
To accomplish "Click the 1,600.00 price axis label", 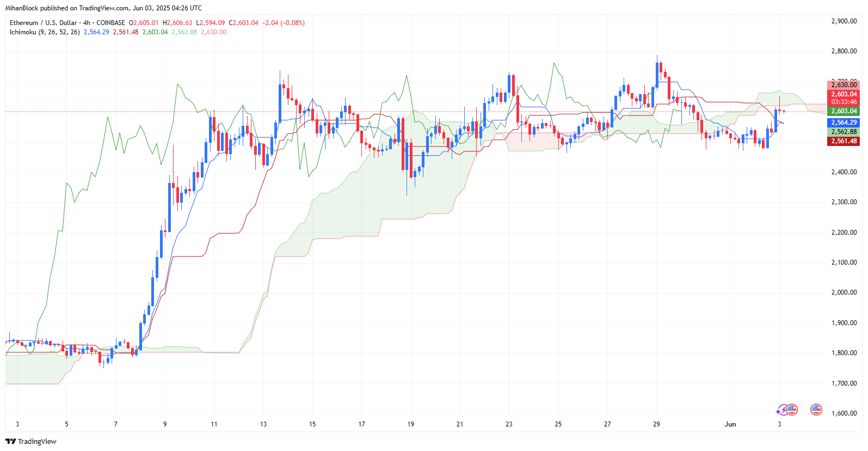I will [x=844, y=413].
